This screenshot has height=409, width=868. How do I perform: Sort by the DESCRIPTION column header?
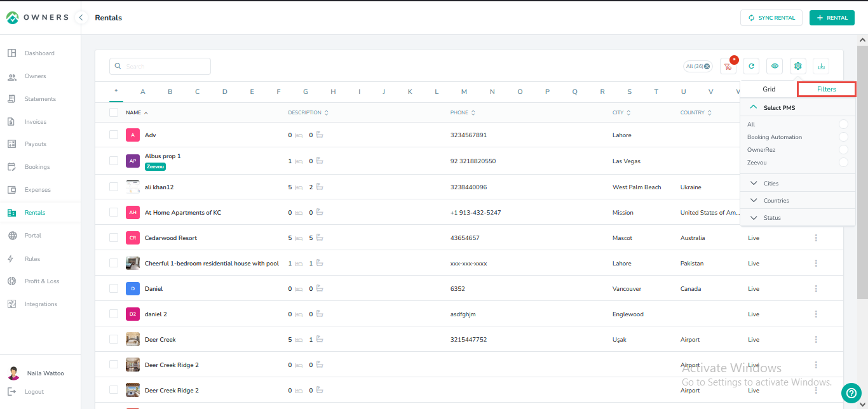pos(308,112)
